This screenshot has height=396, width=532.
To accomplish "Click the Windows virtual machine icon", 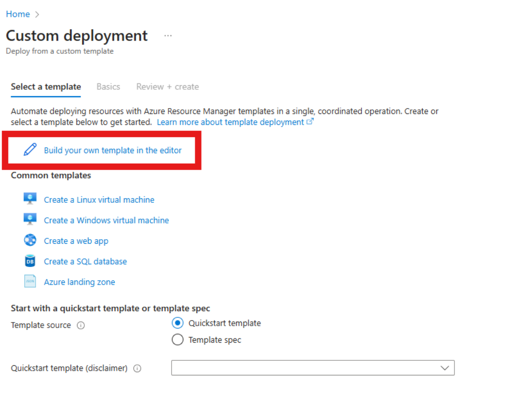I will click(x=29, y=219).
